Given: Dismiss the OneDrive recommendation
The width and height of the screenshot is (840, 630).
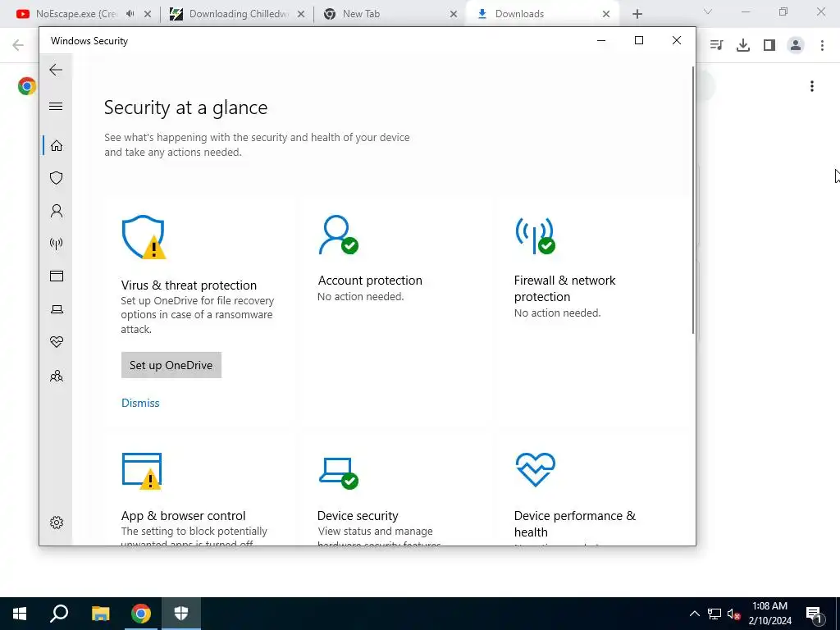Looking at the screenshot, I should pos(140,403).
